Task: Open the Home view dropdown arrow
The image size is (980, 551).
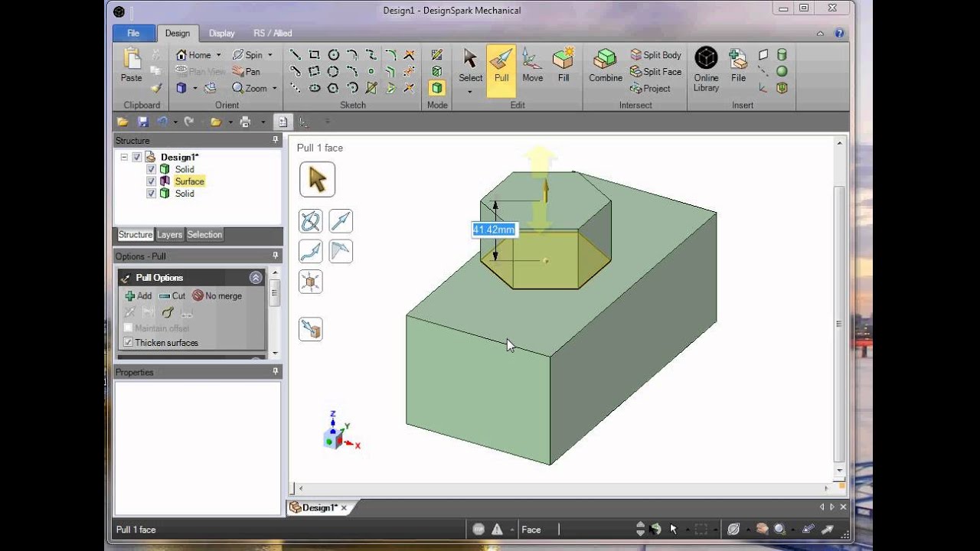Action: click(x=218, y=55)
